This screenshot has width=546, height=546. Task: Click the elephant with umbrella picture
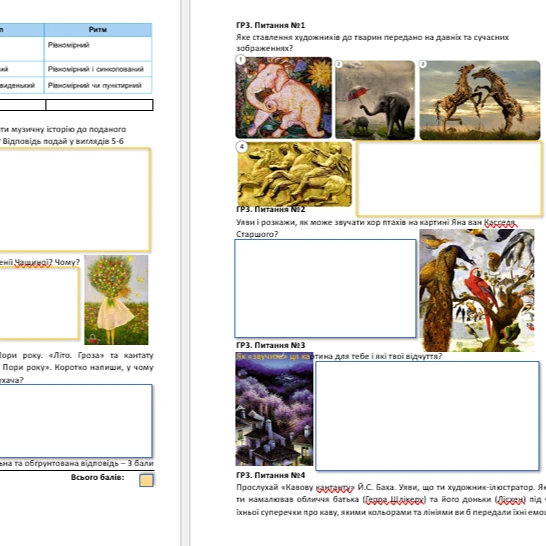[x=375, y=100]
